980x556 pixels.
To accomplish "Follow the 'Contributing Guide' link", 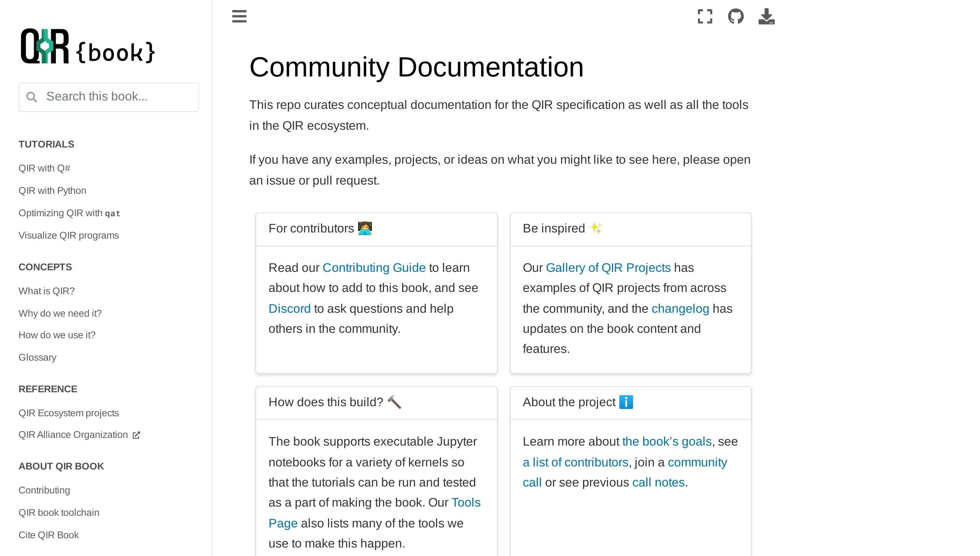I will [x=374, y=268].
